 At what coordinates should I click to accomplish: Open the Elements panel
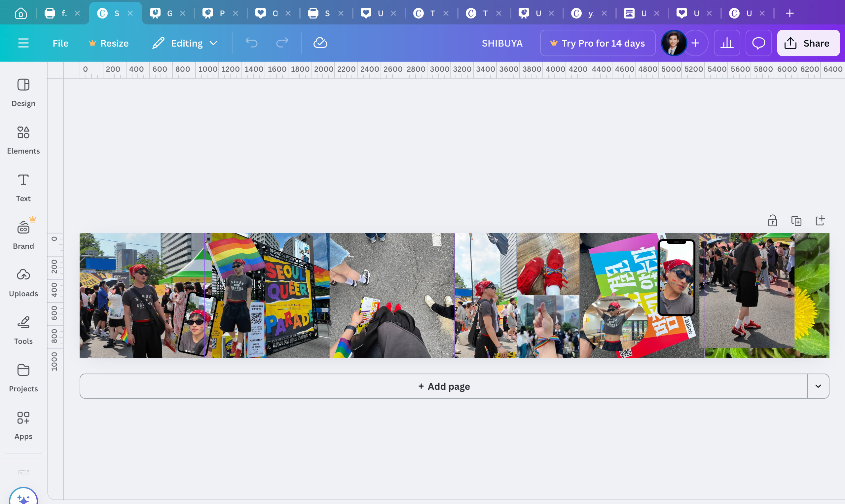(23, 140)
